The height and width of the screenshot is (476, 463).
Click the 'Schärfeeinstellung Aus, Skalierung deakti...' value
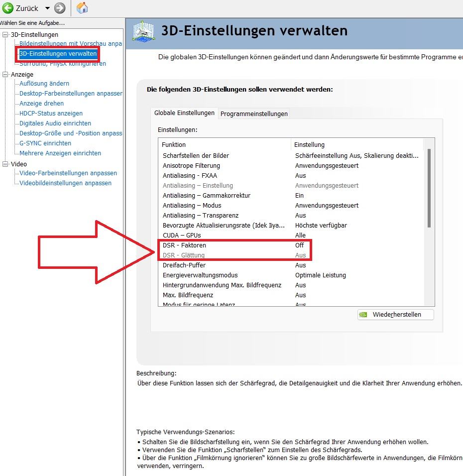pos(357,156)
